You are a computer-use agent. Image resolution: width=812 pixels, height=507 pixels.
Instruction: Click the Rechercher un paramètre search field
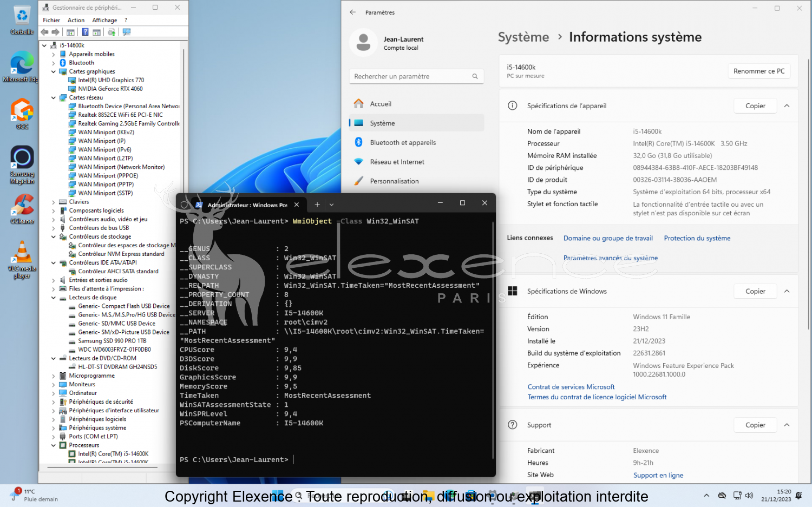tap(416, 76)
